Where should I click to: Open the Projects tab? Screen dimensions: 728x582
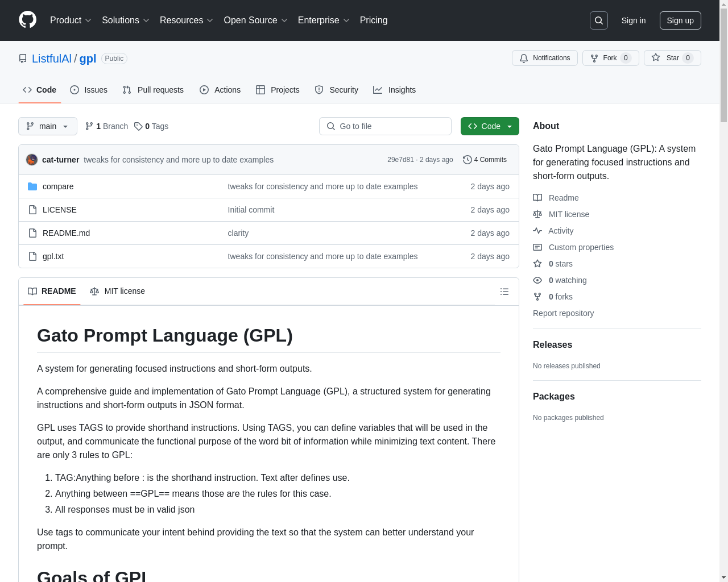pos(278,90)
